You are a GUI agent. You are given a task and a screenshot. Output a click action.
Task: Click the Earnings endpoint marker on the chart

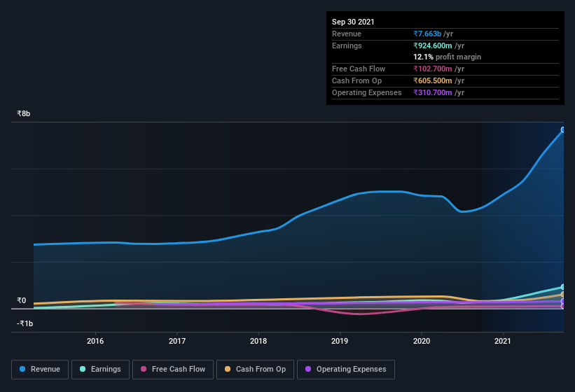pyautogui.click(x=563, y=287)
